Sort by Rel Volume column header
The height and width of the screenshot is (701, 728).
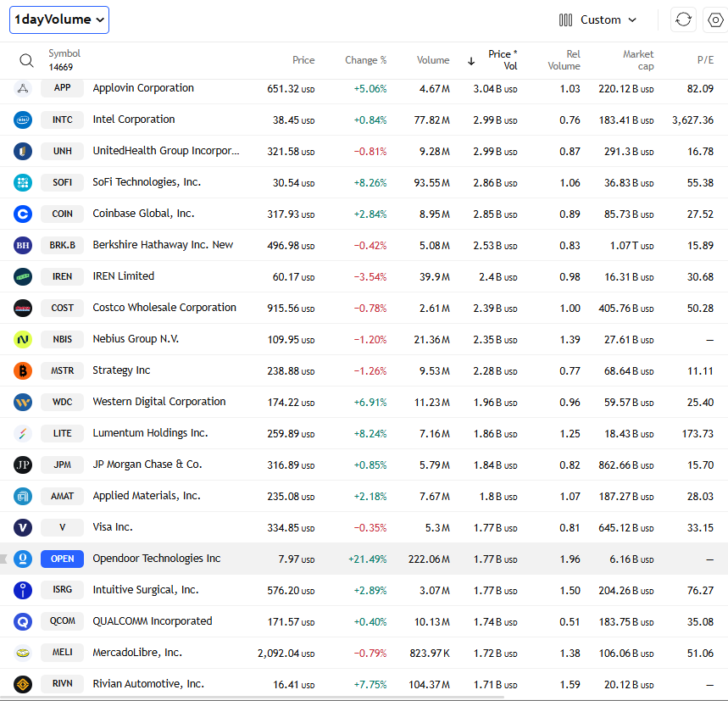pyautogui.click(x=564, y=60)
